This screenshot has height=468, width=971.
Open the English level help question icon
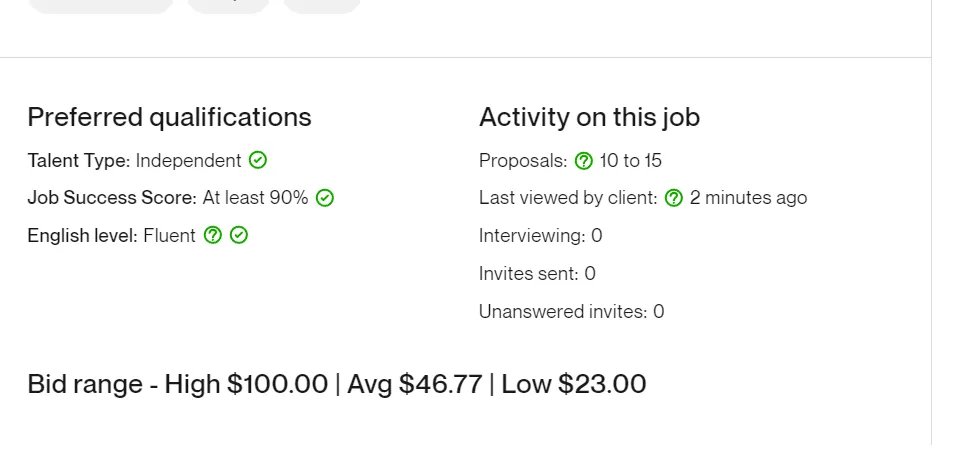pos(212,236)
